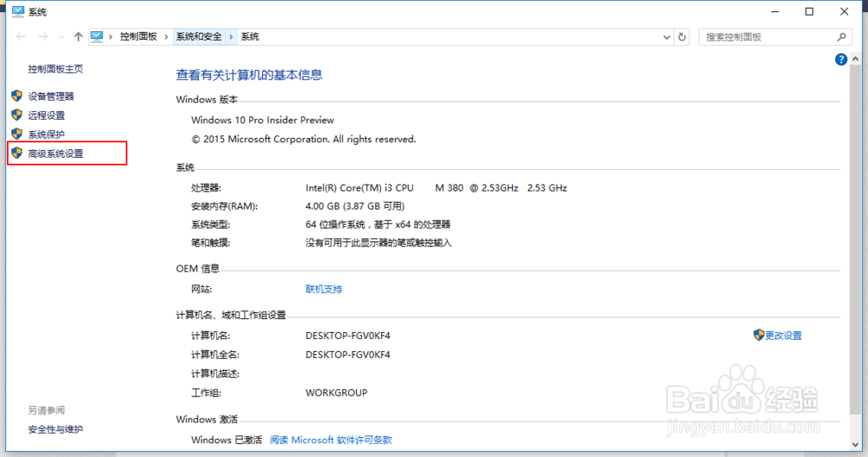Open 远程设置 link
The image size is (868, 457).
point(47,115)
